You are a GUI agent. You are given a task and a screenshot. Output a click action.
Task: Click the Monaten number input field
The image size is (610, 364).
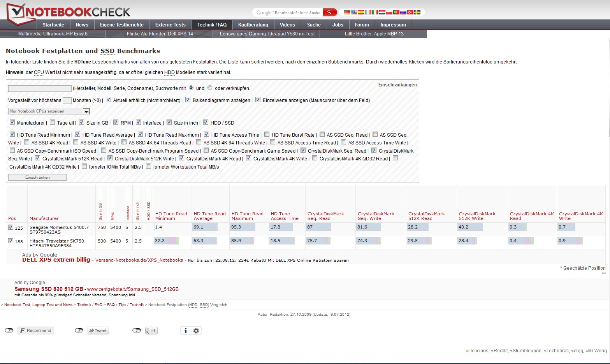pos(67,100)
